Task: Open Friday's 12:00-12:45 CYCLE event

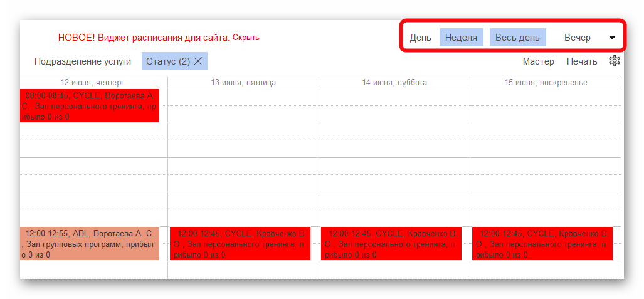Action: 240,243
